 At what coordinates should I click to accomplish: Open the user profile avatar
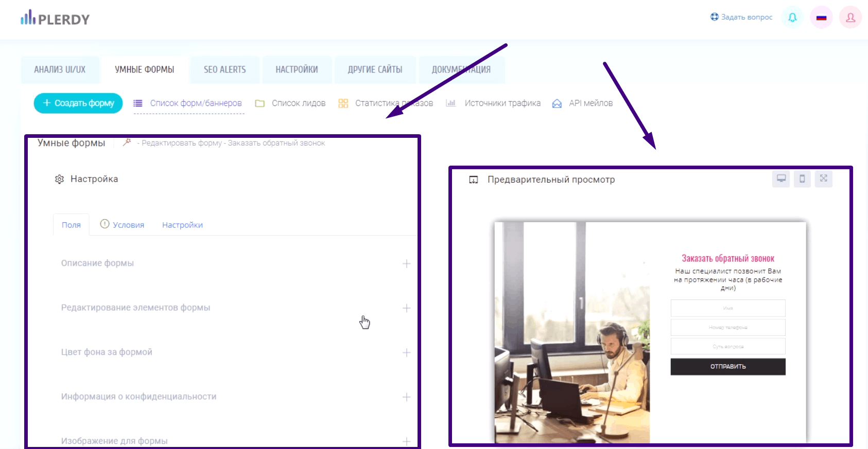tap(850, 17)
